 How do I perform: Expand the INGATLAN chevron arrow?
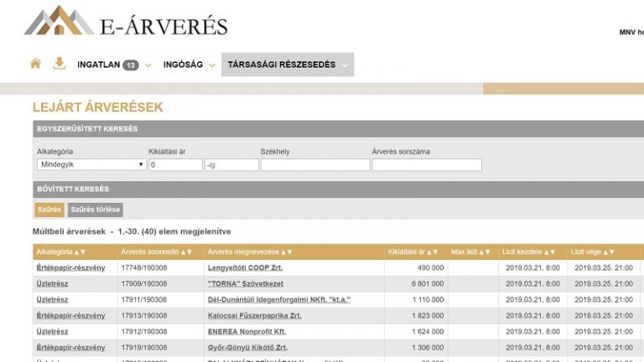[148, 65]
